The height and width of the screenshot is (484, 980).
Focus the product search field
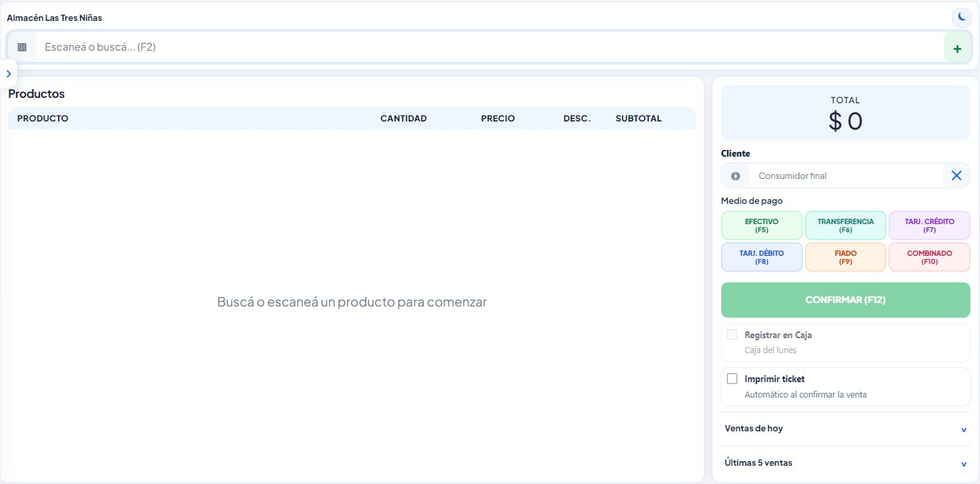pos(490,47)
